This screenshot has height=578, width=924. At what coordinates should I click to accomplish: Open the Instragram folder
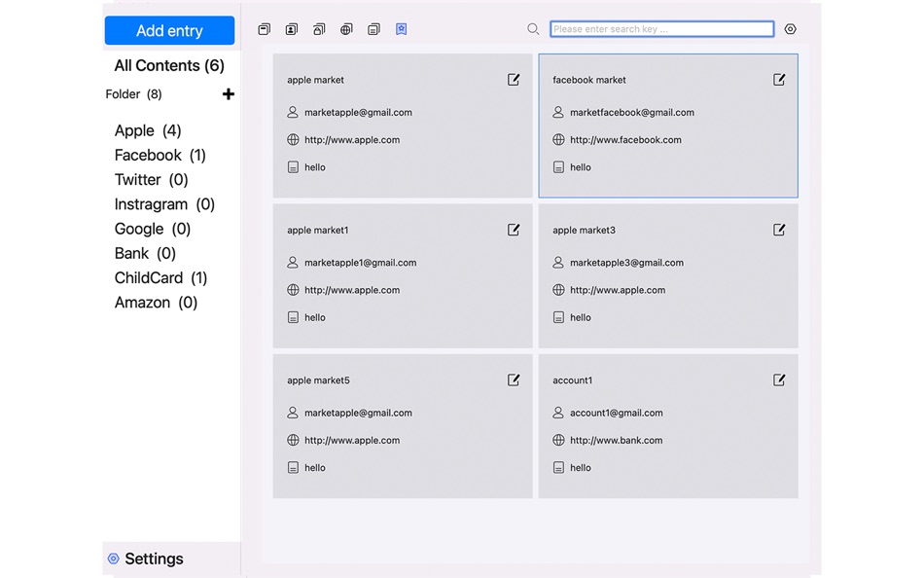[164, 204]
